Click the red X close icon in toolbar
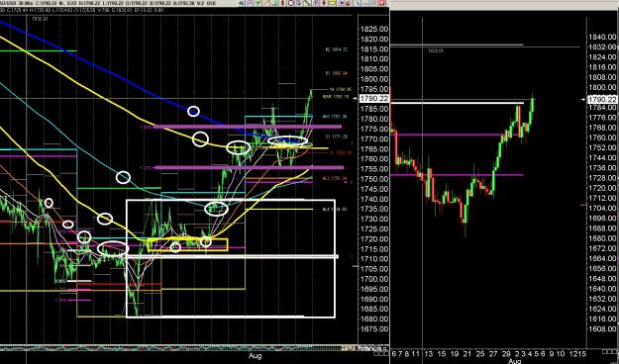Image resolution: width=619 pixels, height=364 pixels. click(381, 3)
